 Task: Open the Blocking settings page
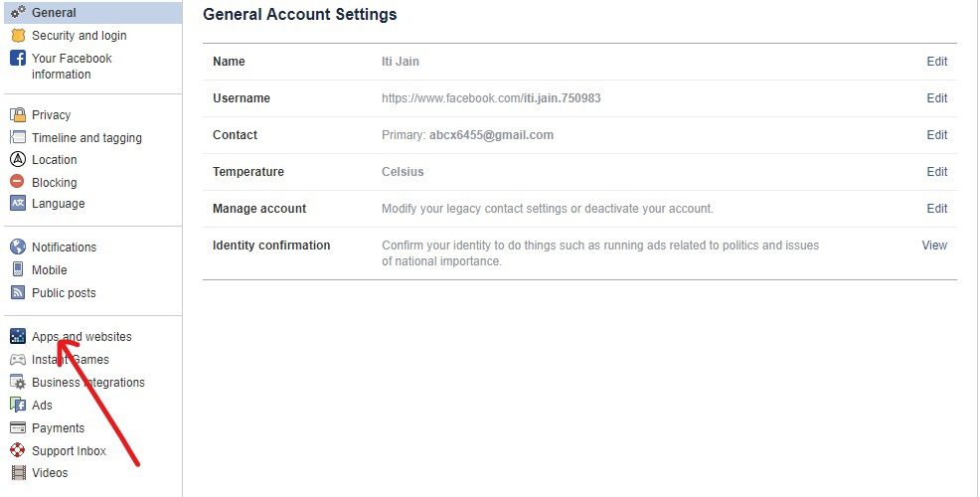(55, 183)
